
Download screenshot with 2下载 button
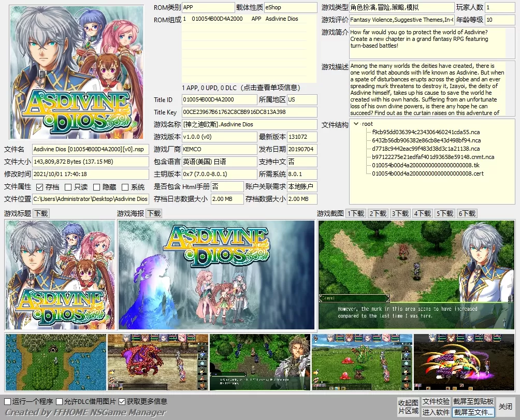coord(378,213)
